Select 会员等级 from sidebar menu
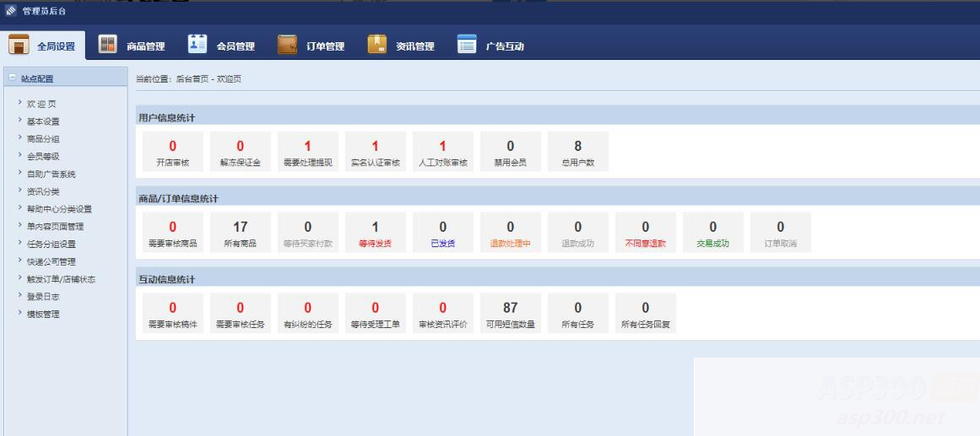The height and width of the screenshot is (436, 980). coord(44,156)
